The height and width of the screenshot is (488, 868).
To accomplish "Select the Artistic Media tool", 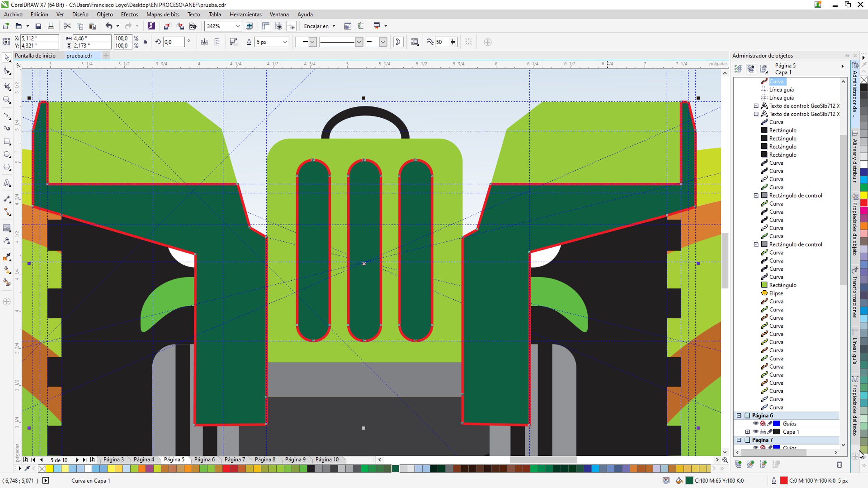I will coord(7,129).
